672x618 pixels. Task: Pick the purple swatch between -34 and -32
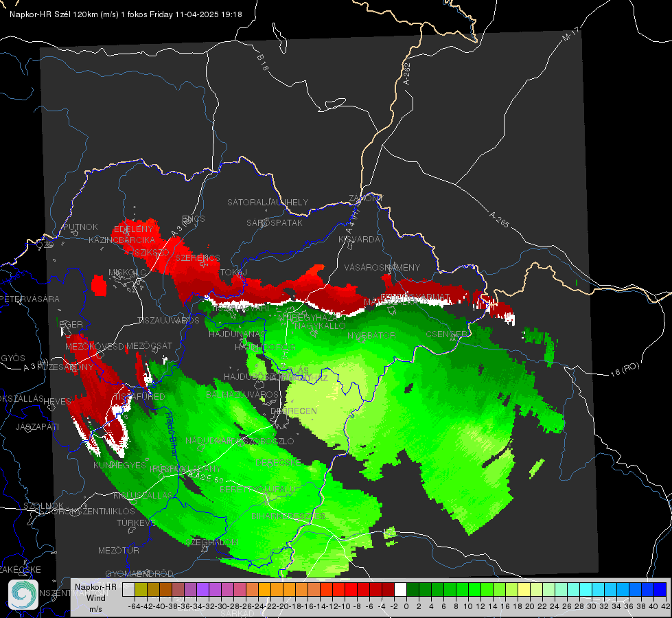[x=202, y=589]
